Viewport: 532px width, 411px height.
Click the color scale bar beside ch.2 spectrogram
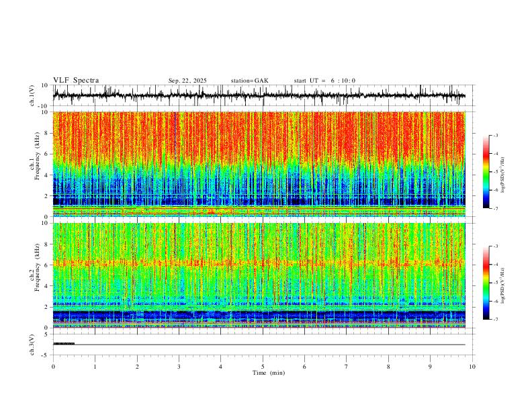pyautogui.click(x=486, y=283)
